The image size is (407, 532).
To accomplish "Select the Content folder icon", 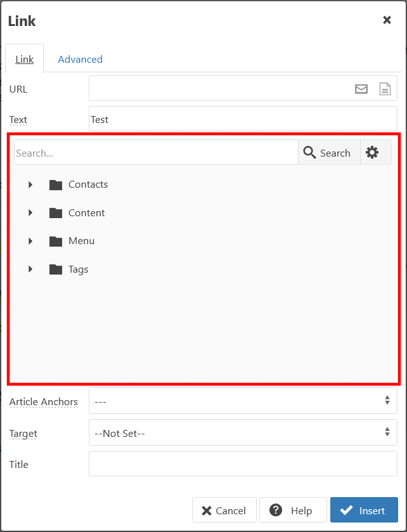I will (x=56, y=213).
